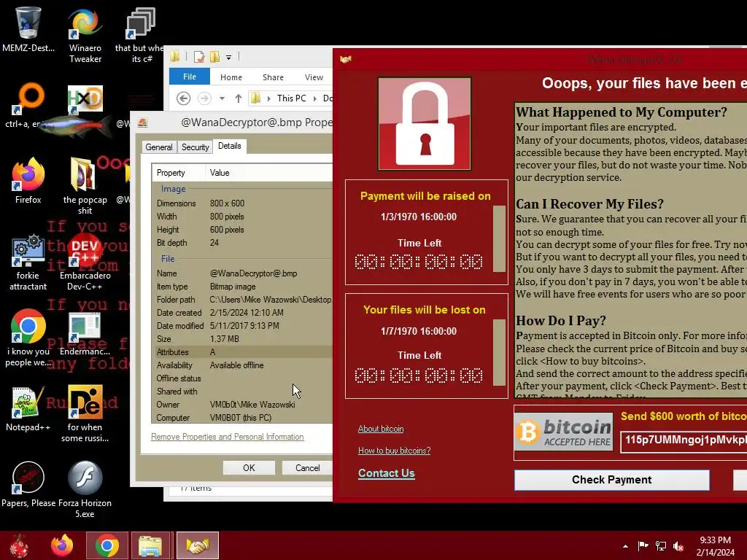Open Chrome shortcut 'i know you people we...'
This screenshot has width=747, height=560.
coord(28,338)
